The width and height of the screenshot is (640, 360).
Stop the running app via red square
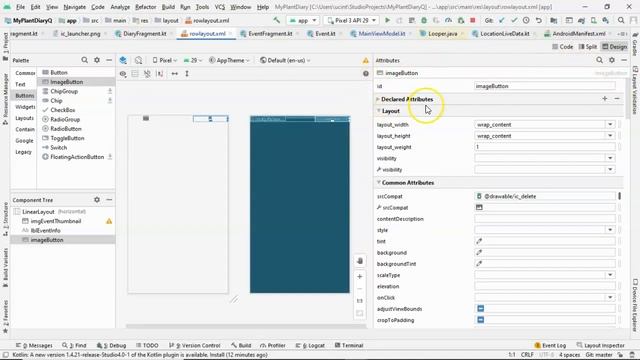pyautogui.click(x=473, y=20)
